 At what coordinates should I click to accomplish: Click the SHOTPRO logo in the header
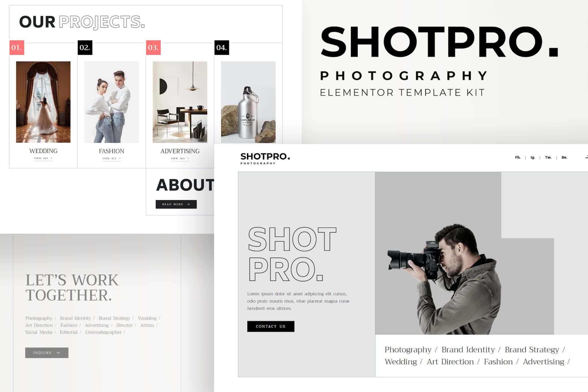tap(265, 158)
